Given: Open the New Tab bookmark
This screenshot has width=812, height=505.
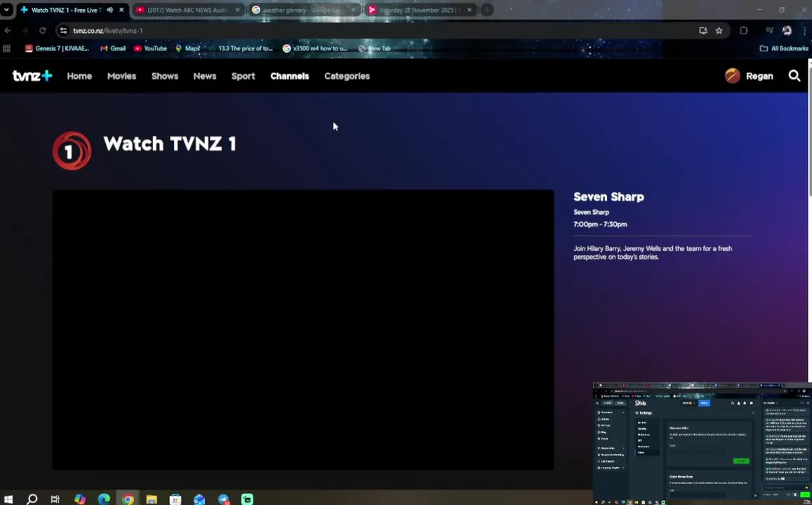Looking at the screenshot, I should 374,48.
